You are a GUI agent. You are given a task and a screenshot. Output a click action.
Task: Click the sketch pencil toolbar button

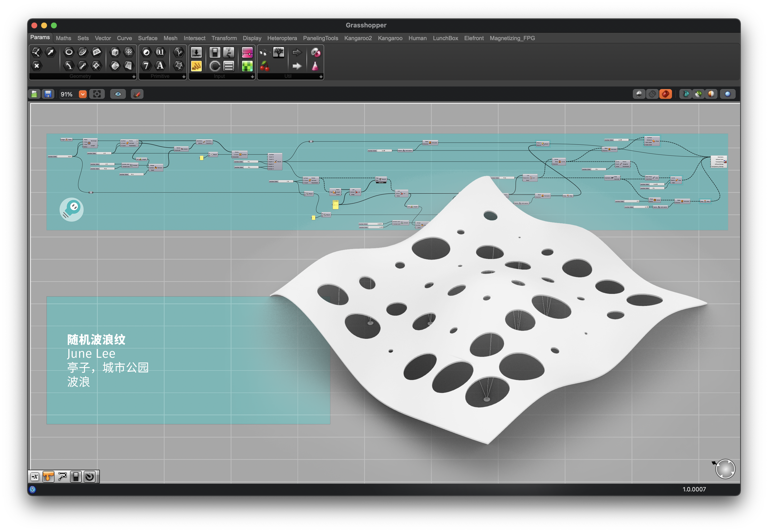[137, 94]
